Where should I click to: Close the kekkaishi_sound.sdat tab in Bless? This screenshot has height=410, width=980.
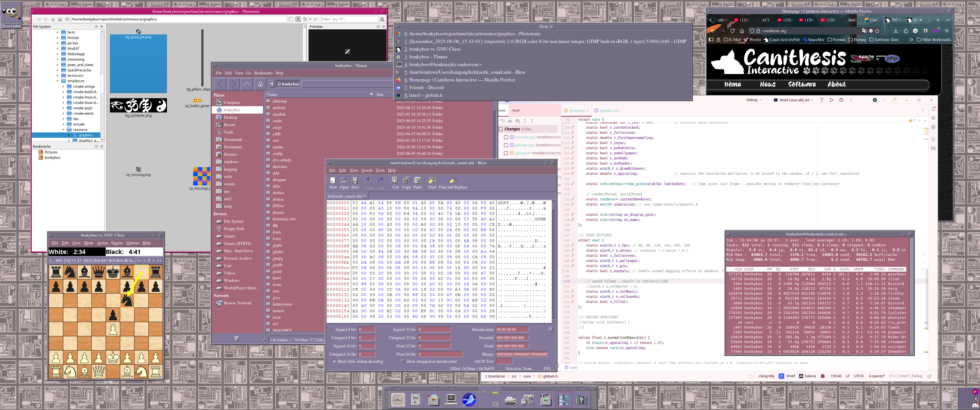[364, 196]
